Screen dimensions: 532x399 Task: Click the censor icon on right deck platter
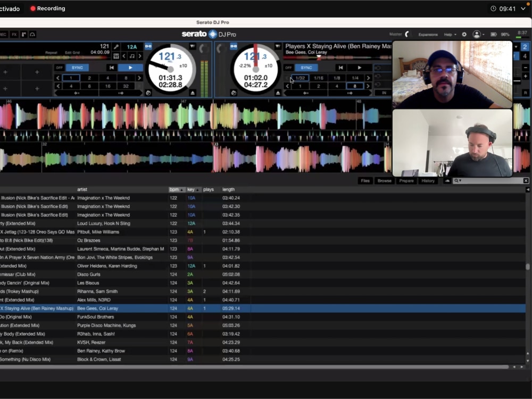(234, 93)
